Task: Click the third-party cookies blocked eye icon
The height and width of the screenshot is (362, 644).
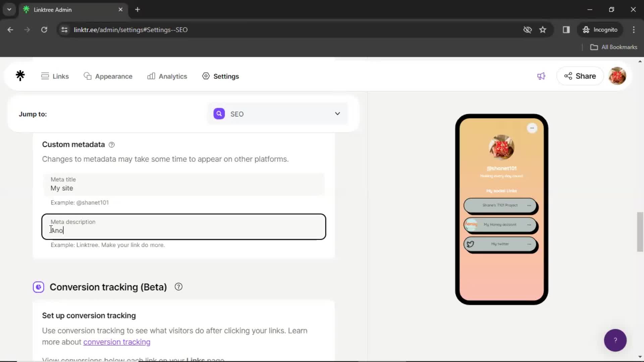Action: 527,30
